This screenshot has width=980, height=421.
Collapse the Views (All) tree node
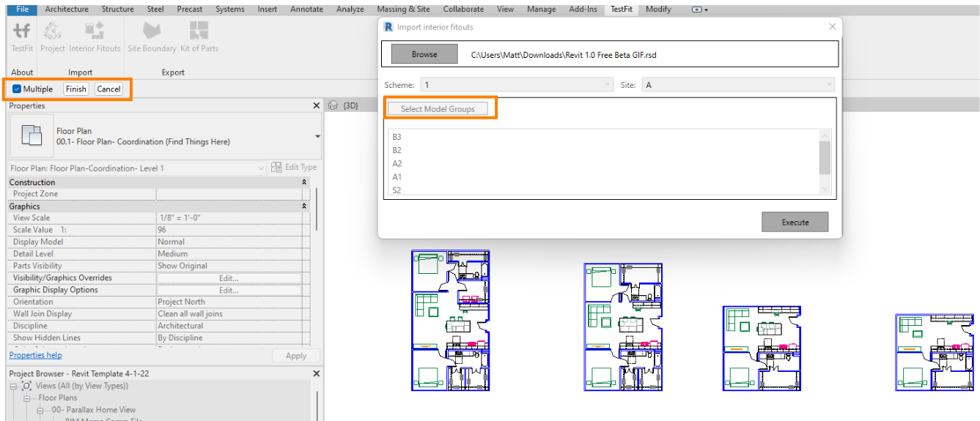point(15,386)
